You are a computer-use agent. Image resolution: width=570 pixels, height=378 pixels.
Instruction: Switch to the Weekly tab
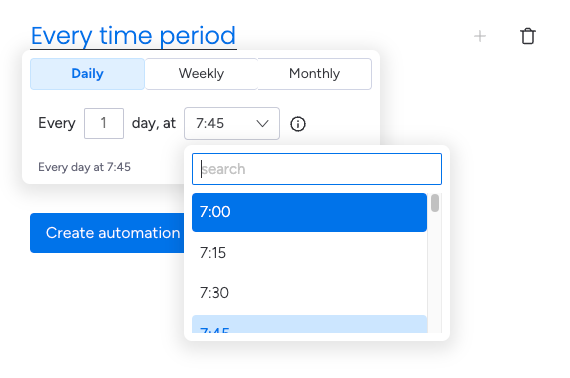pos(201,74)
